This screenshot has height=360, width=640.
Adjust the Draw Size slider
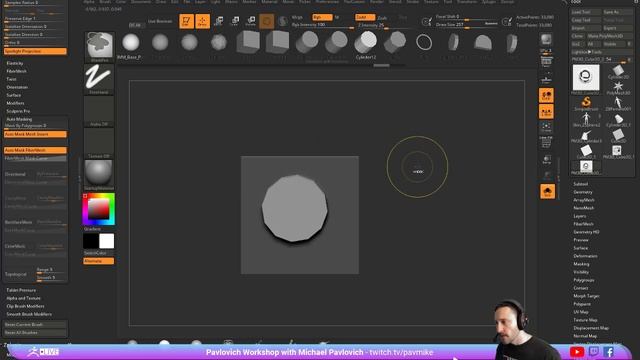pos(467,25)
